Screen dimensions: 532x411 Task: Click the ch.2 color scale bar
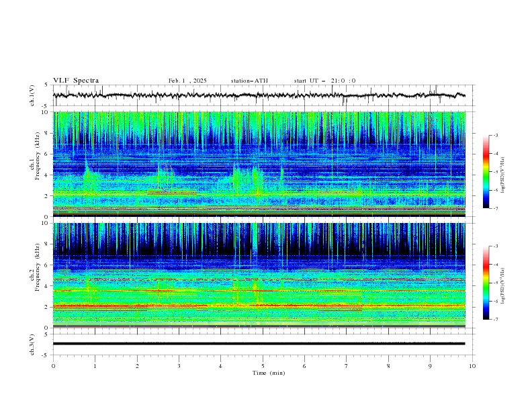(486, 283)
